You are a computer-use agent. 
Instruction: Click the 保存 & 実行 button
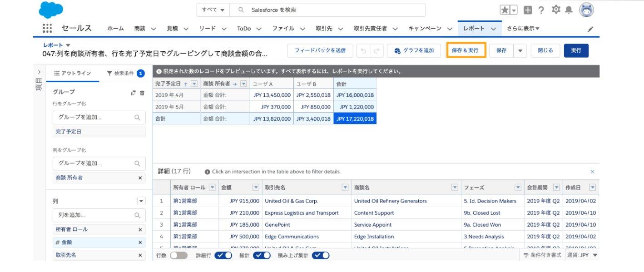pos(466,50)
